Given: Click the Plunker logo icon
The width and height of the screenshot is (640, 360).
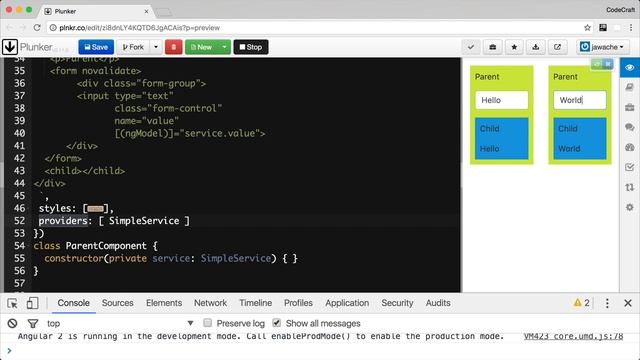Looking at the screenshot, I should [10, 47].
